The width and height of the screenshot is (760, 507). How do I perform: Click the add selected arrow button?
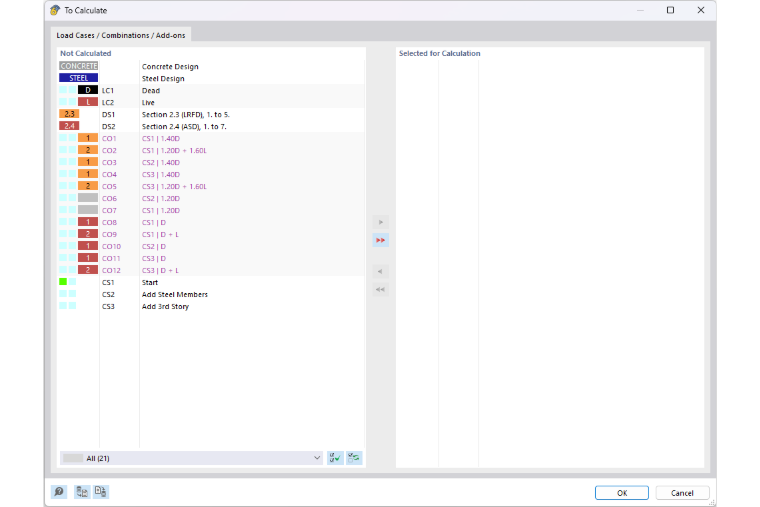[380, 222]
